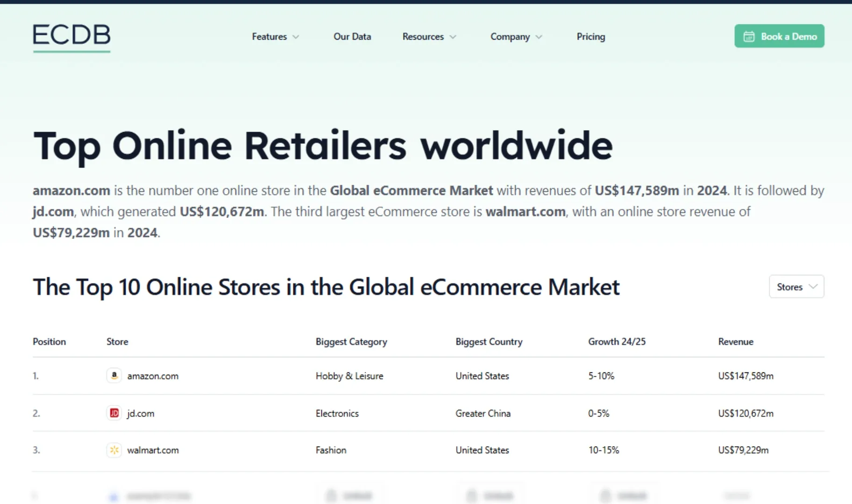Image resolution: width=852 pixels, height=504 pixels.
Task: Open the jd.com store link
Action: [141, 413]
